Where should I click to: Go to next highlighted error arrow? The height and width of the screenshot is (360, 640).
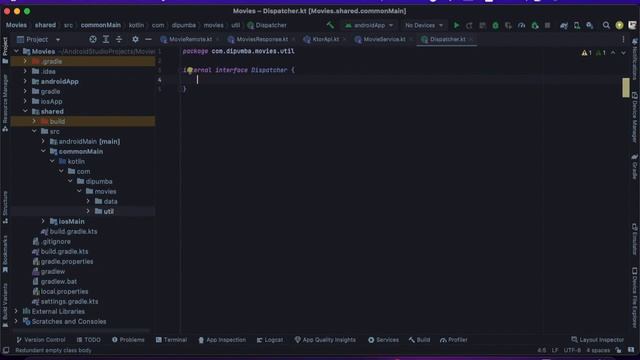click(x=623, y=53)
